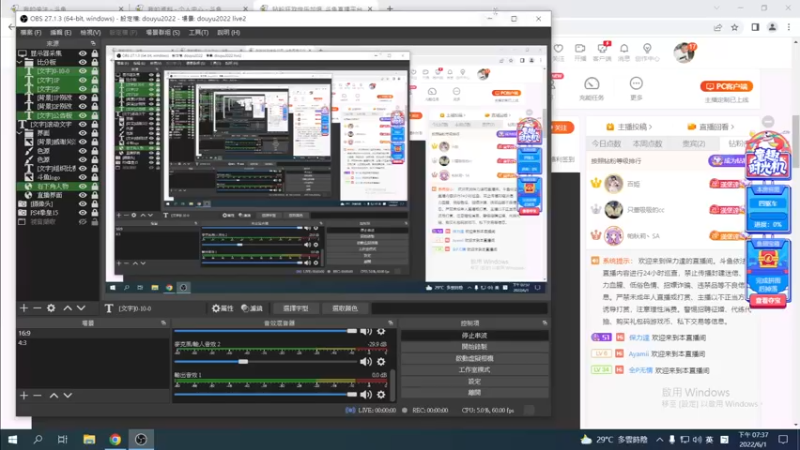The height and width of the screenshot is (450, 800).
Task: Open gear settings for 麥克風/輸入音效 2
Action: pyautogui.click(x=381, y=362)
